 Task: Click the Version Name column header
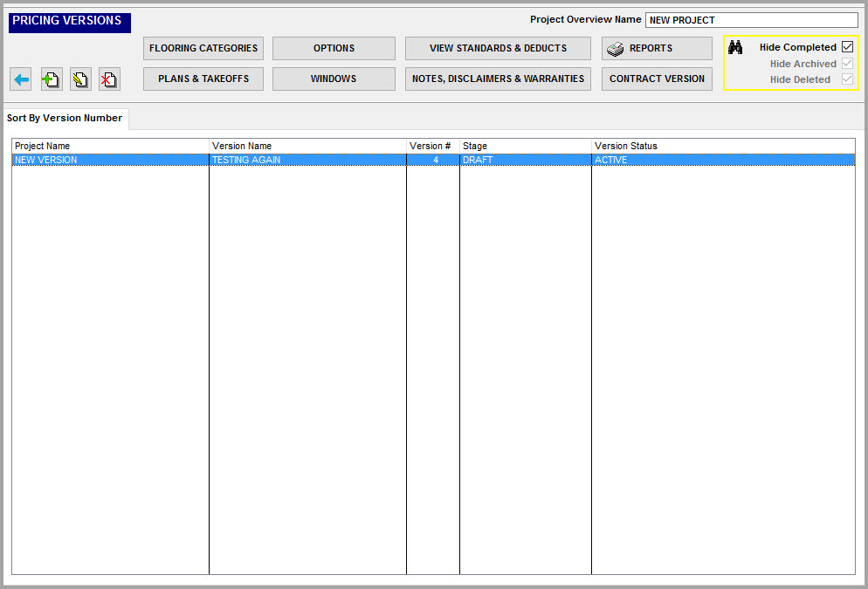(x=307, y=146)
